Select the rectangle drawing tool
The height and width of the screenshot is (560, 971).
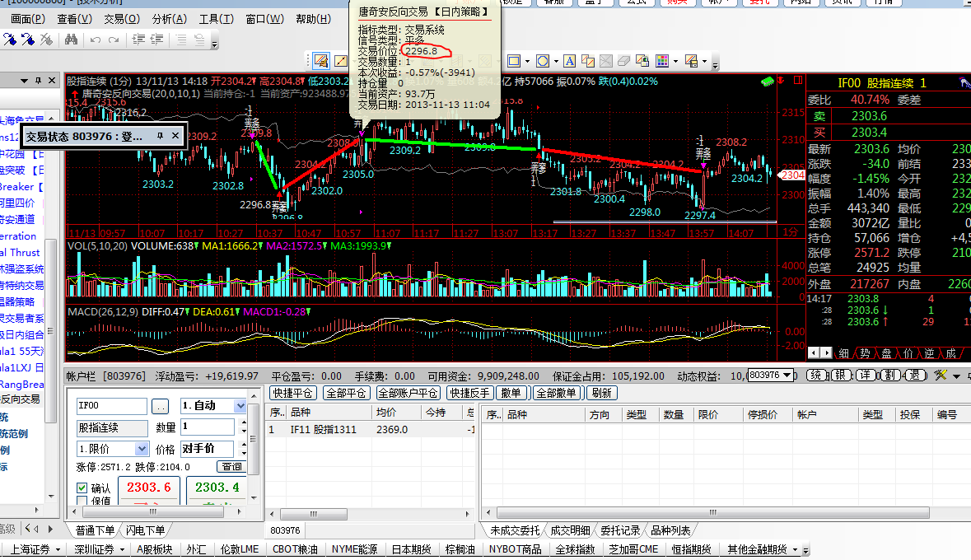[514, 61]
